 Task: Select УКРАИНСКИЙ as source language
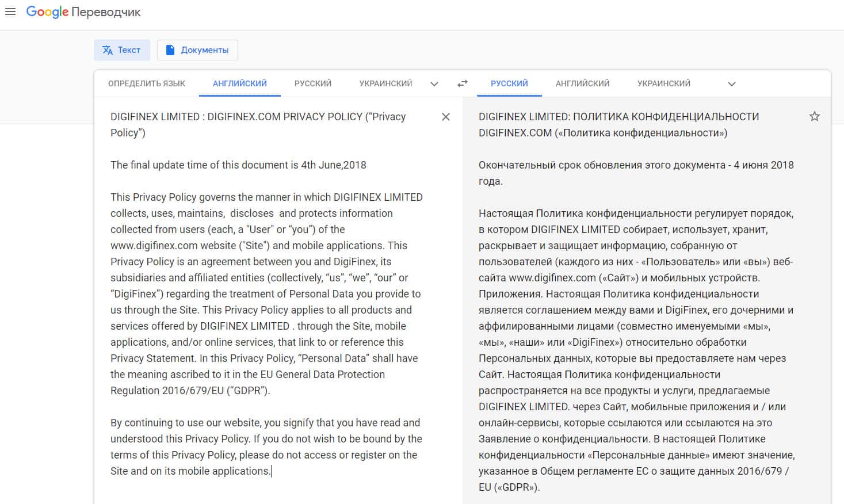[386, 83]
